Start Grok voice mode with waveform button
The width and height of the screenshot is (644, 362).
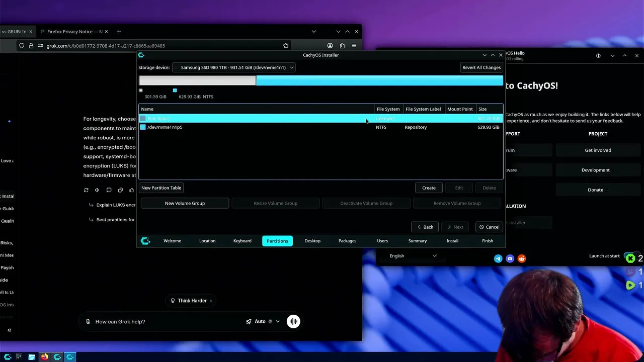(293, 321)
